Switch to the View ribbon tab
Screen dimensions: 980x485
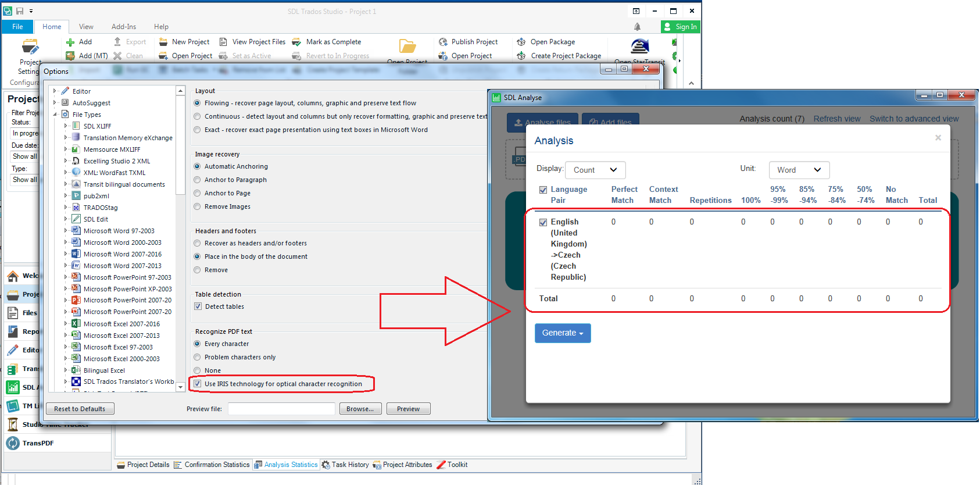(x=86, y=27)
